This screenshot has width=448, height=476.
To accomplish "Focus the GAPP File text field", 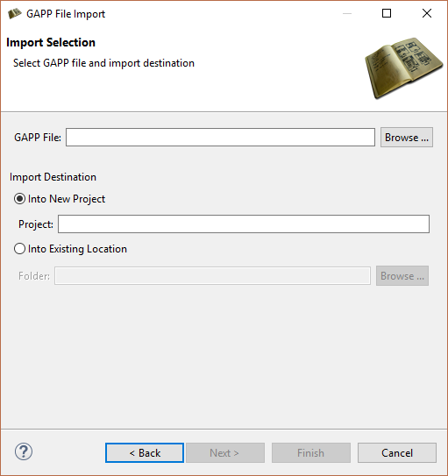I will (x=220, y=138).
